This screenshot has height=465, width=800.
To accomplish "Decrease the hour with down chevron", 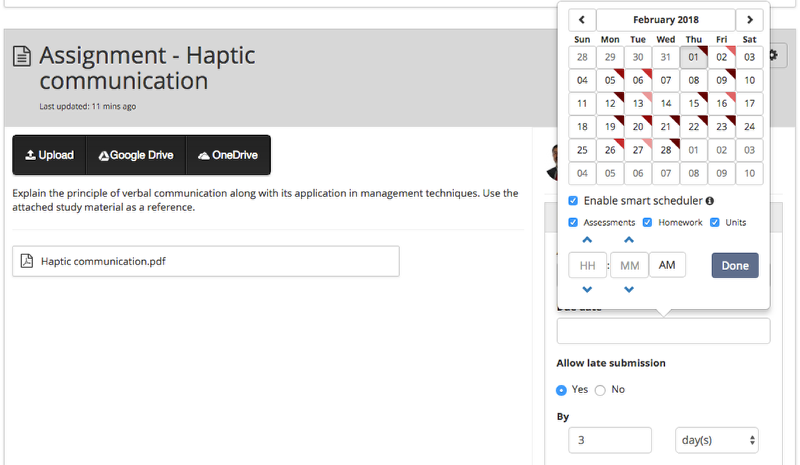I will 587,289.
